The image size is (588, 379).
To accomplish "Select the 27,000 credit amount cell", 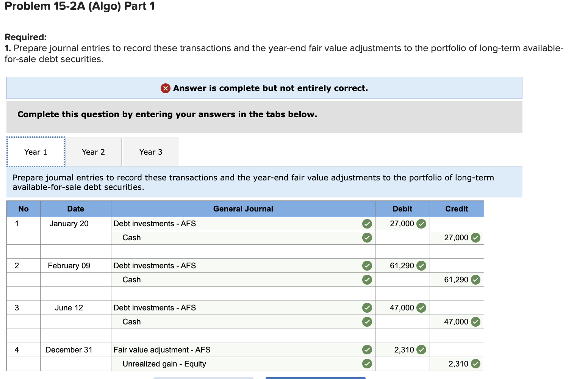I will [455, 238].
